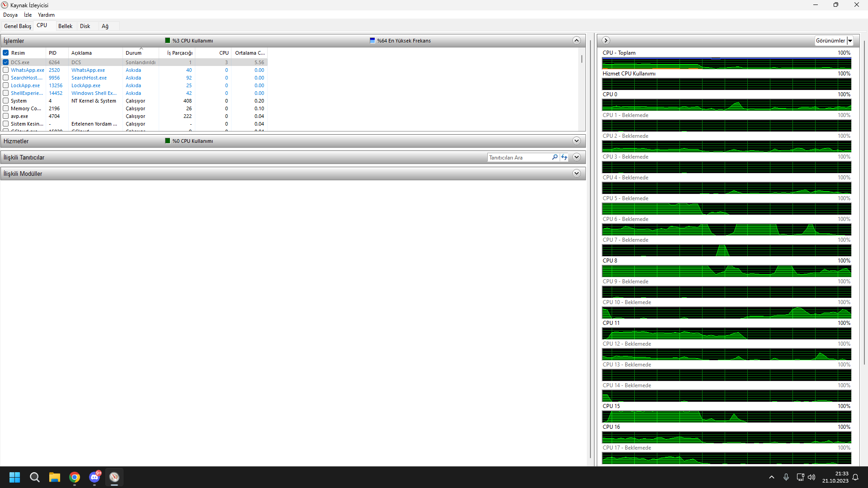The height and width of the screenshot is (488, 868).
Task: Click the Resource Monitor taskbar icon
Action: pos(114,477)
